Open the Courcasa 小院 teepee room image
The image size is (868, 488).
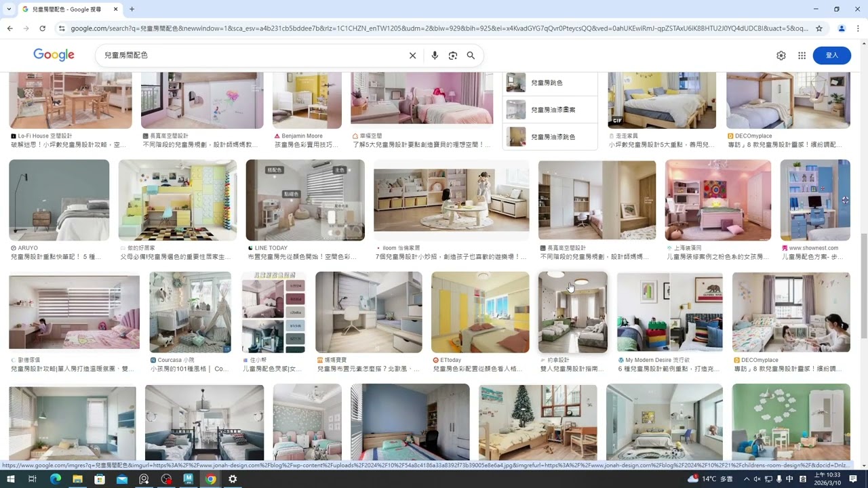191,312
